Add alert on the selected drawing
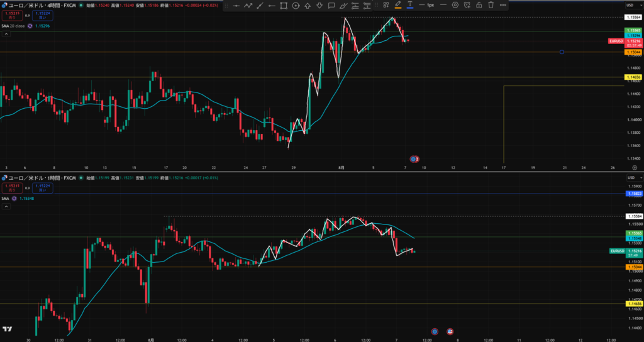The width and height of the screenshot is (644, 342). 467,5
